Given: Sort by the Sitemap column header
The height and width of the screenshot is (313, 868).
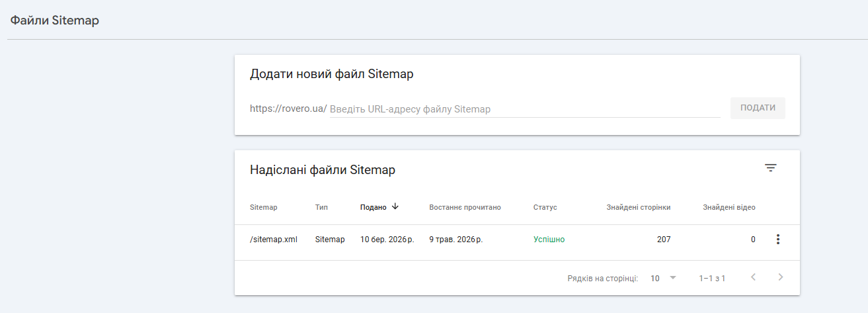Looking at the screenshot, I should point(264,207).
